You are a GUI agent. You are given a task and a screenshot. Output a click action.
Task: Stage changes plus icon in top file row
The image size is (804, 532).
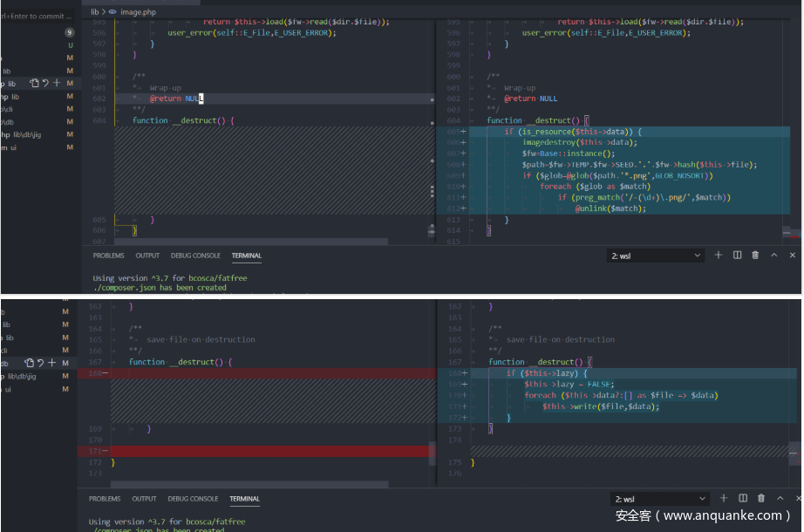pos(57,84)
